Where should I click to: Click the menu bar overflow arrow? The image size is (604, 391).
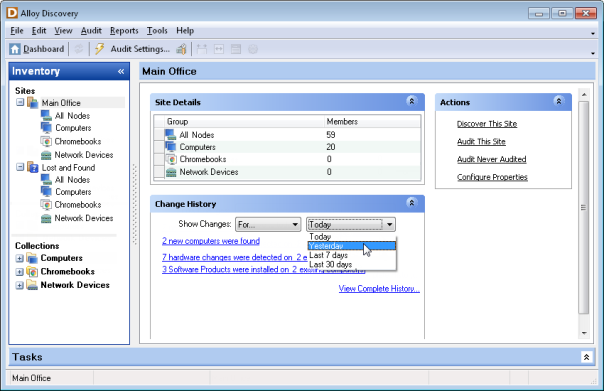[x=593, y=34]
